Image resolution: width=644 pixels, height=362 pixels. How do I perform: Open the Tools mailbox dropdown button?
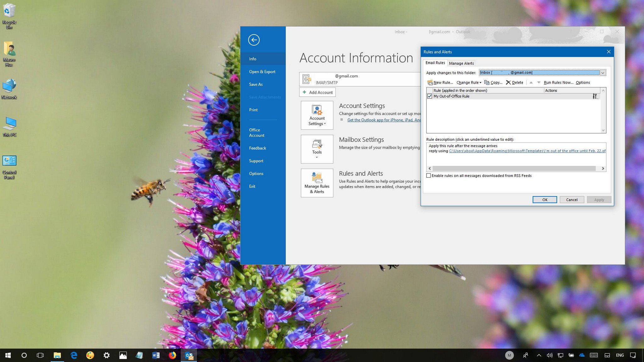317,149
